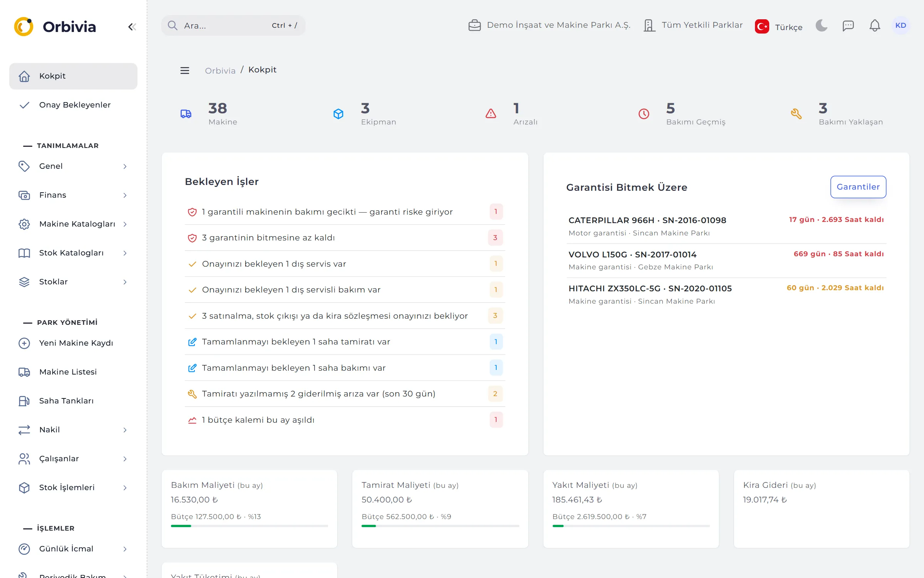Screen dimensions: 924x578
Task: Open Tüm Yetkili Parklar park selector
Action: (x=693, y=25)
